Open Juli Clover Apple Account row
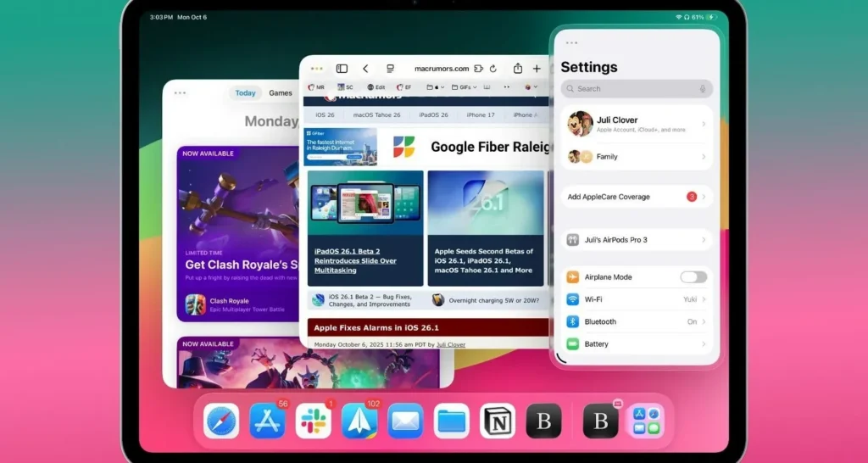868x463 pixels. (x=637, y=124)
